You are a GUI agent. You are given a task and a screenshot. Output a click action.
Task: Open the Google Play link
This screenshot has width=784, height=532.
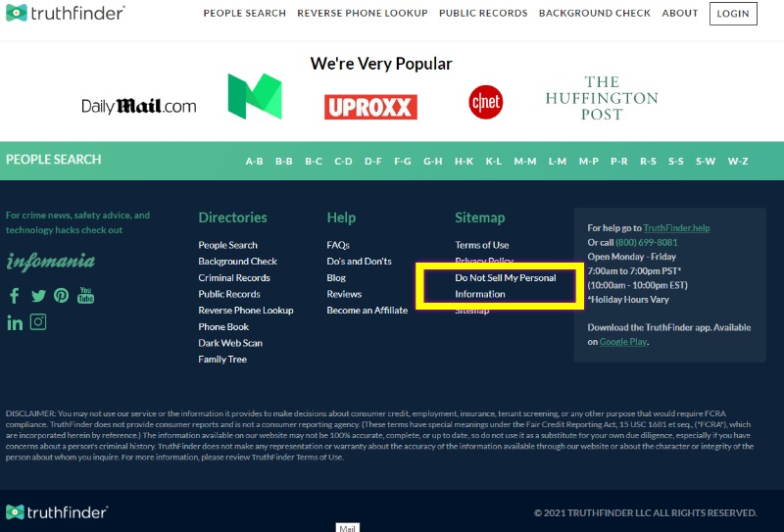pyautogui.click(x=623, y=342)
